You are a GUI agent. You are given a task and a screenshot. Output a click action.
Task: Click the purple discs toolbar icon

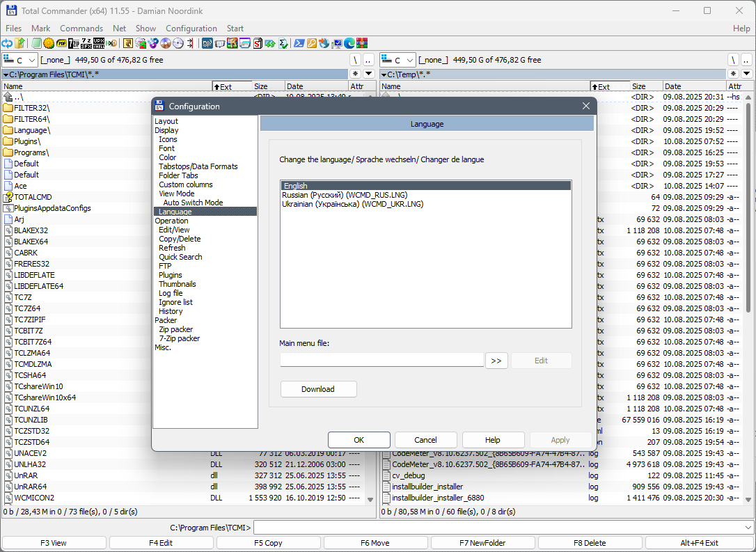153,43
